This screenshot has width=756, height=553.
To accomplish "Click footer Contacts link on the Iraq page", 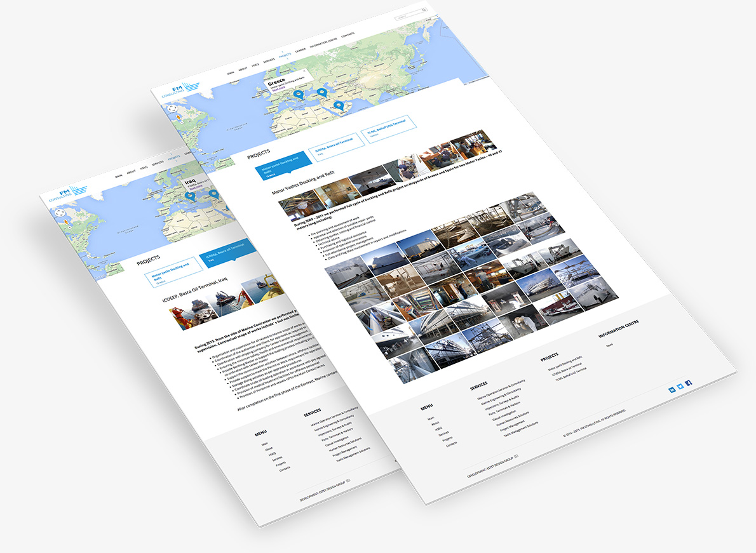I will [285, 468].
